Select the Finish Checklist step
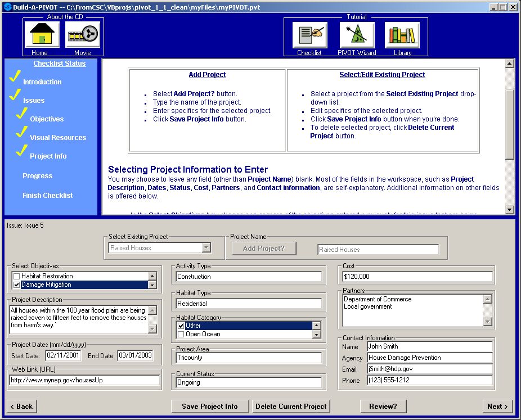 [x=47, y=196]
